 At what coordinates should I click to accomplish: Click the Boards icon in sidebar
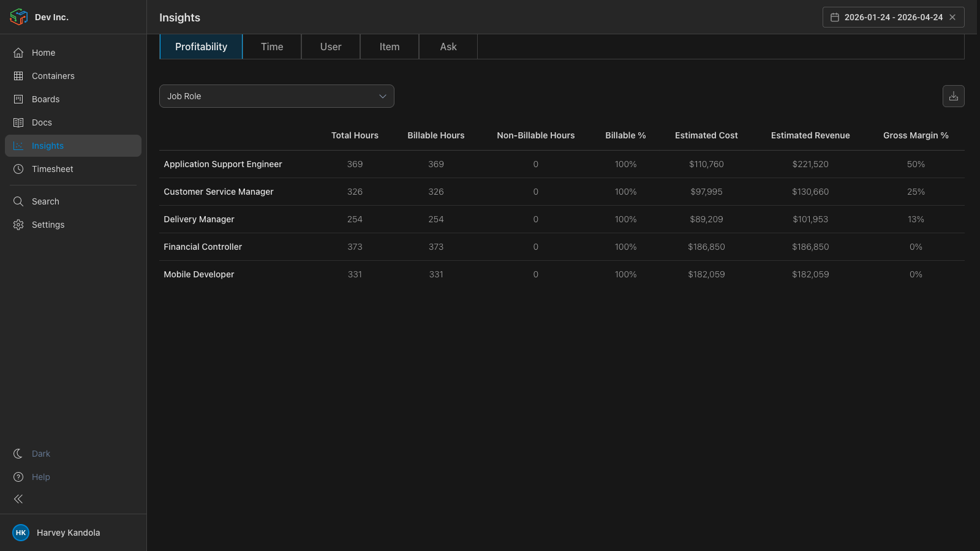[x=18, y=99]
